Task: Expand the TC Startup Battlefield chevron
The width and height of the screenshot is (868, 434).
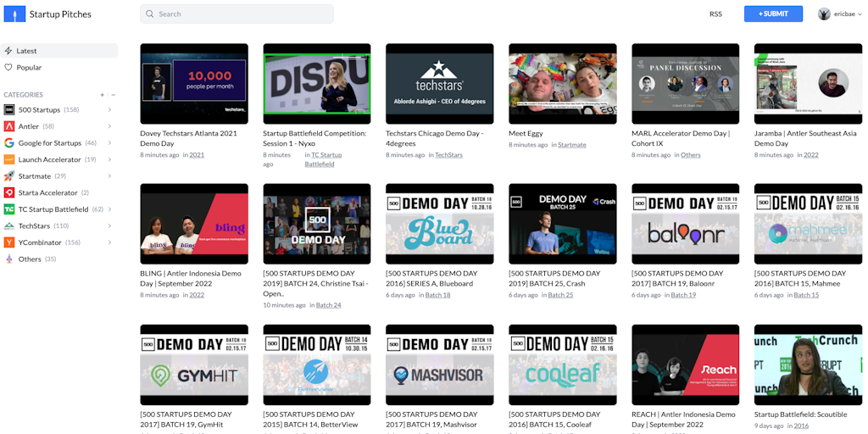Action: click(109, 209)
